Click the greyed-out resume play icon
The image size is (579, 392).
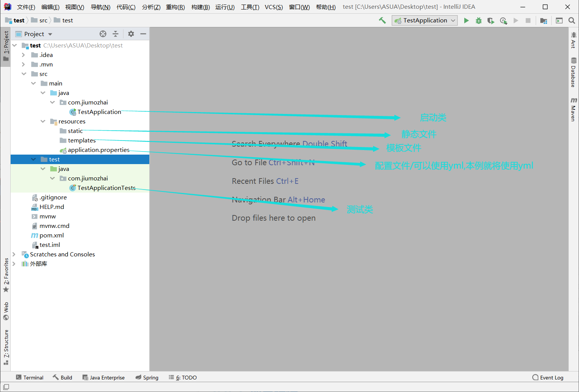tap(516, 21)
